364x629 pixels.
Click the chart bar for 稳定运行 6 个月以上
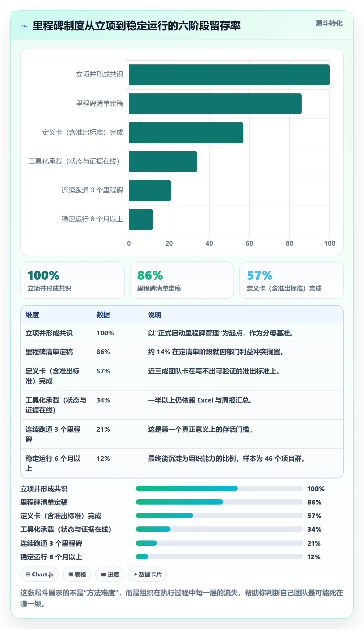pyautogui.click(x=141, y=219)
